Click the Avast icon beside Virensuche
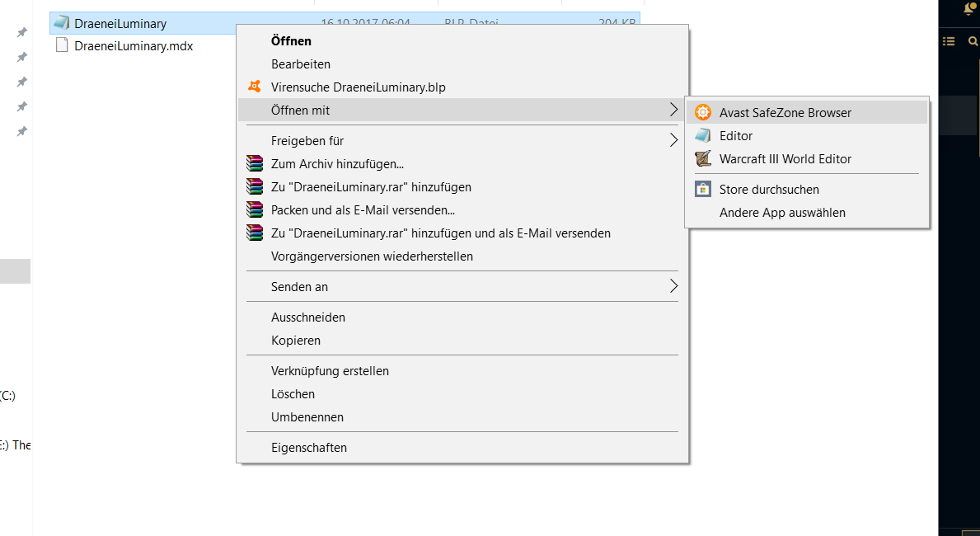The height and width of the screenshot is (536, 980). 255,87
